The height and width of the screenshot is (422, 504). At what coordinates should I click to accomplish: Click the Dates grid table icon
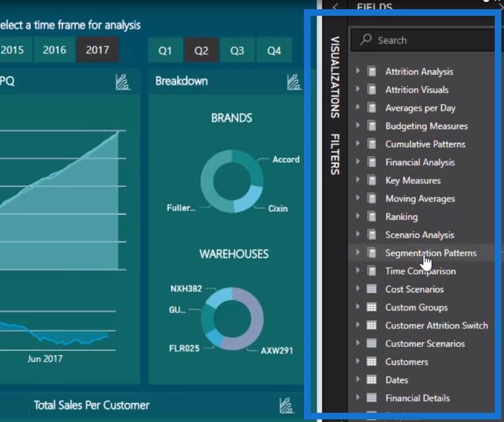coord(372,380)
